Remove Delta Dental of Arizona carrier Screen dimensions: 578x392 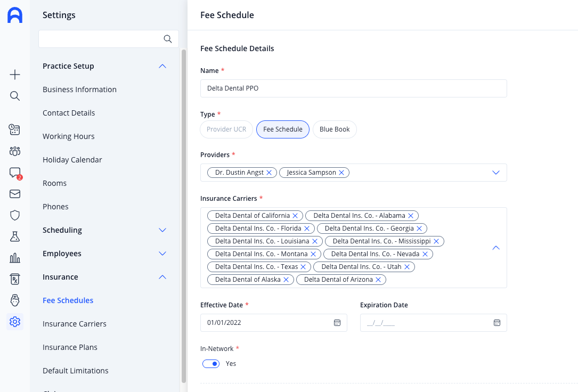point(378,280)
